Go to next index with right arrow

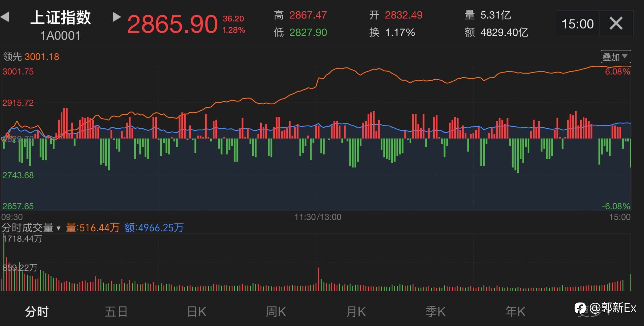pos(116,17)
